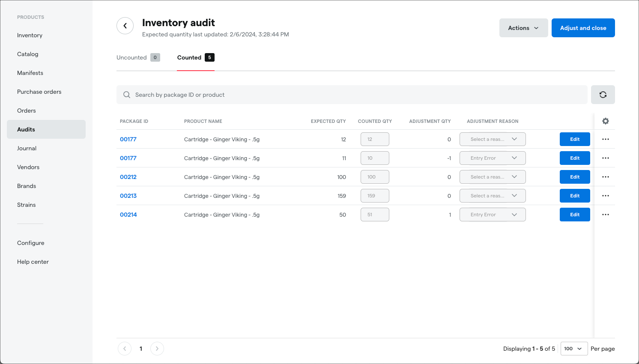The height and width of the screenshot is (364, 639).
Task: Click counted qty field showing 51
Action: (x=375, y=215)
